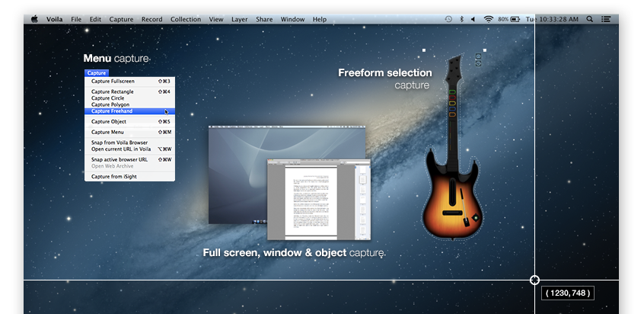Viewport: 644px width, 314px height.
Task: Choose Open current URL in Voila
Action: click(129, 149)
